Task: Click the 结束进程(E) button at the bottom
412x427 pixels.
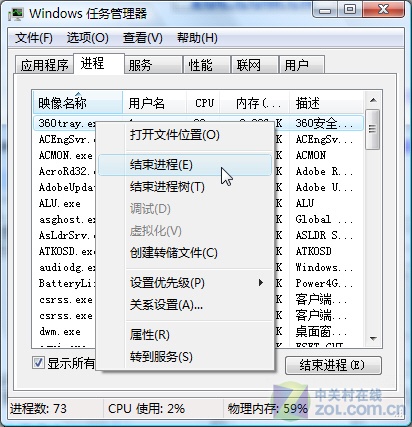Action: [333, 365]
